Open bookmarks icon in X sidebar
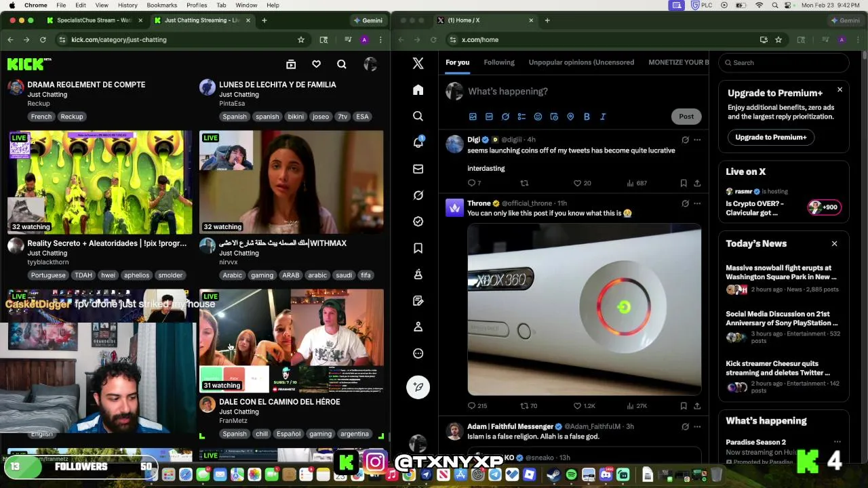The image size is (868, 488). click(418, 248)
